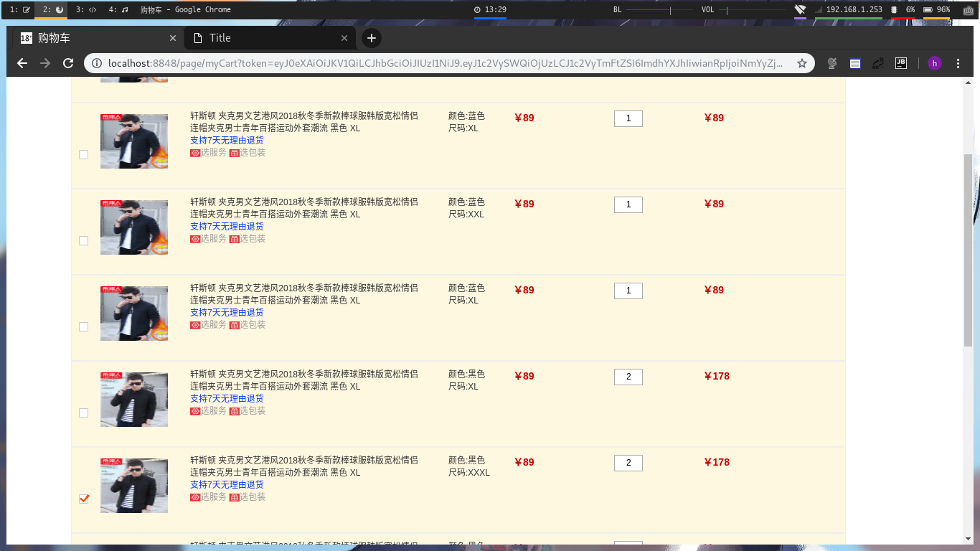The width and height of the screenshot is (980, 551).
Task: Select the first product's checkbox
Action: pyautogui.click(x=83, y=154)
